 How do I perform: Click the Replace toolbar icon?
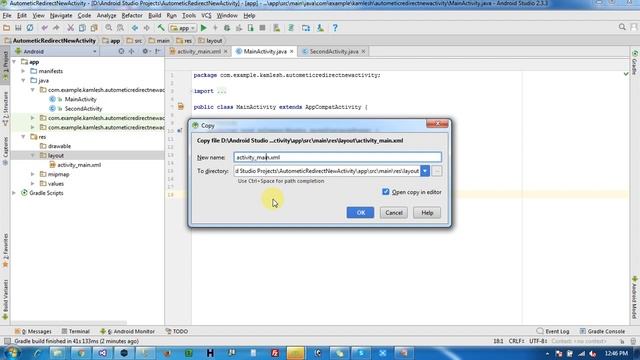120,28
